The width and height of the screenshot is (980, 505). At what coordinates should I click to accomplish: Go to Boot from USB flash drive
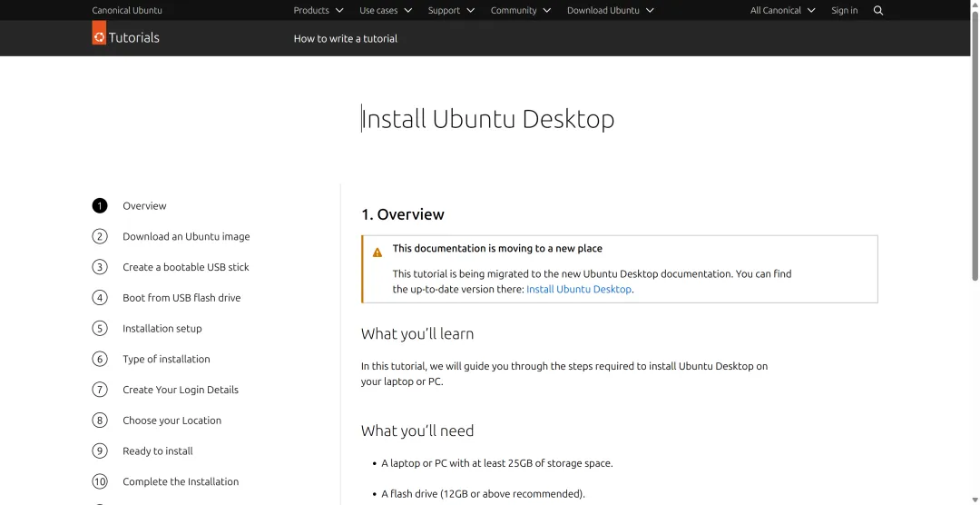181,298
